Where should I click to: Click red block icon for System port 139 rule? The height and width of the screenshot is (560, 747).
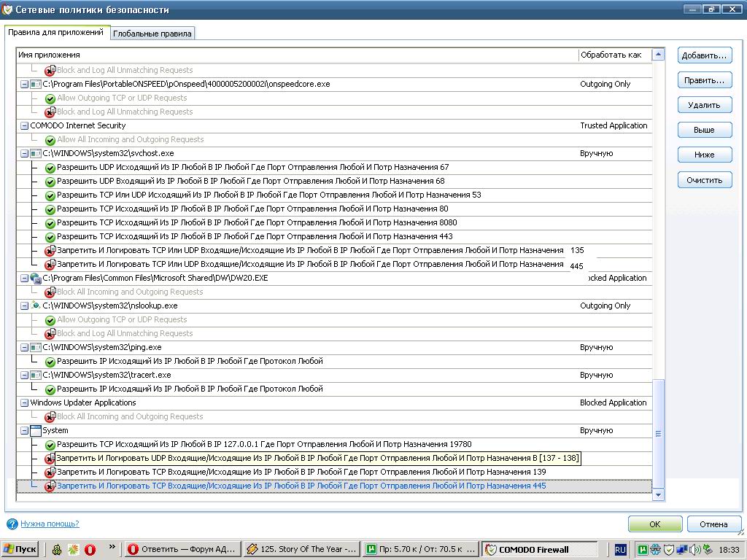tap(50, 472)
